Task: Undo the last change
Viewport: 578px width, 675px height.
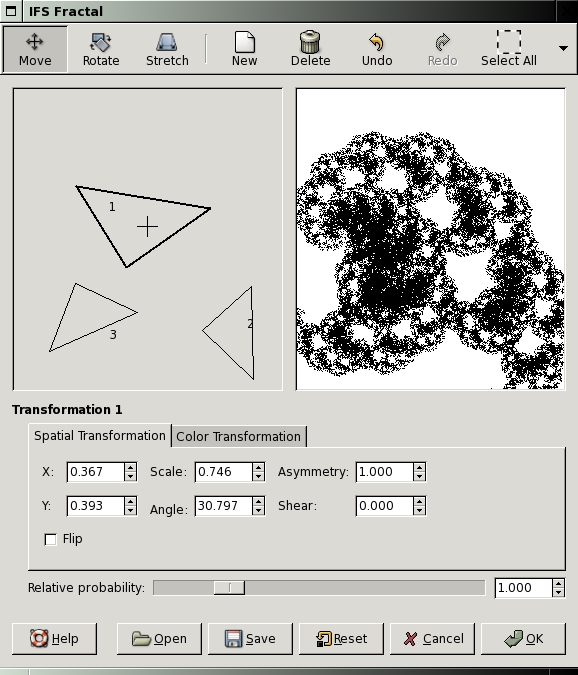Action: coord(377,49)
